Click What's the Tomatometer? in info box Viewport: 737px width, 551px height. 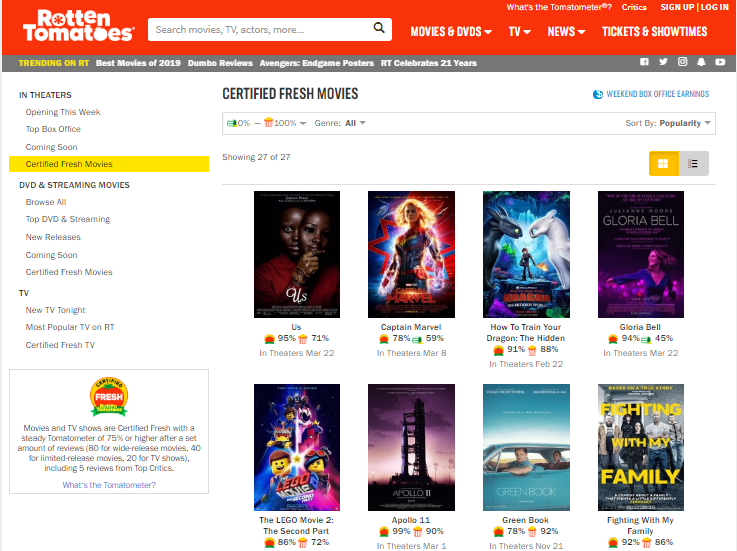coord(109,485)
